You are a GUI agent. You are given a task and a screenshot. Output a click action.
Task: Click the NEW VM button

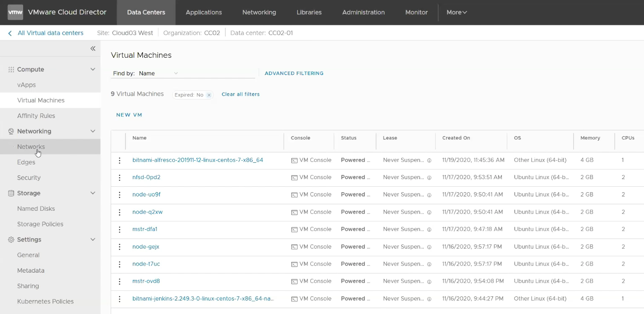(x=129, y=115)
